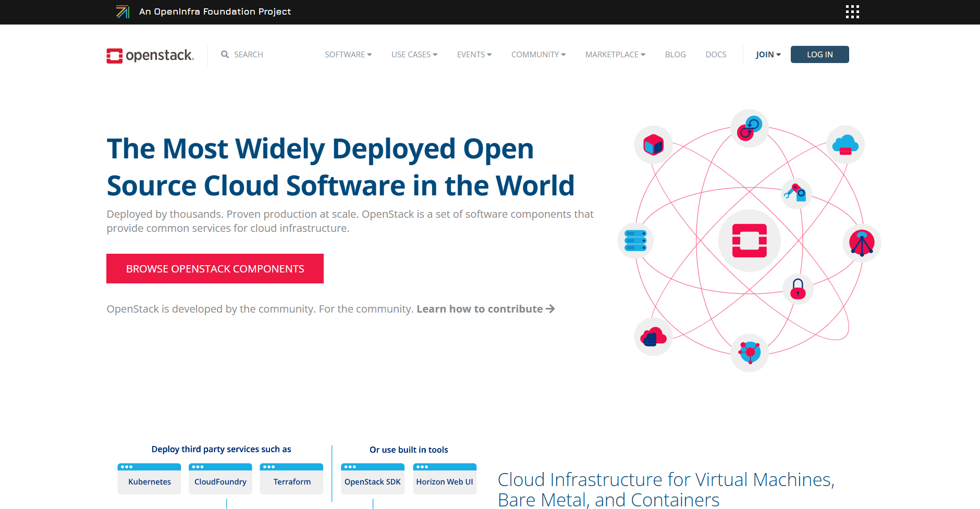Click the search magnifier icon
The width and height of the screenshot is (980, 509).
pyautogui.click(x=225, y=54)
